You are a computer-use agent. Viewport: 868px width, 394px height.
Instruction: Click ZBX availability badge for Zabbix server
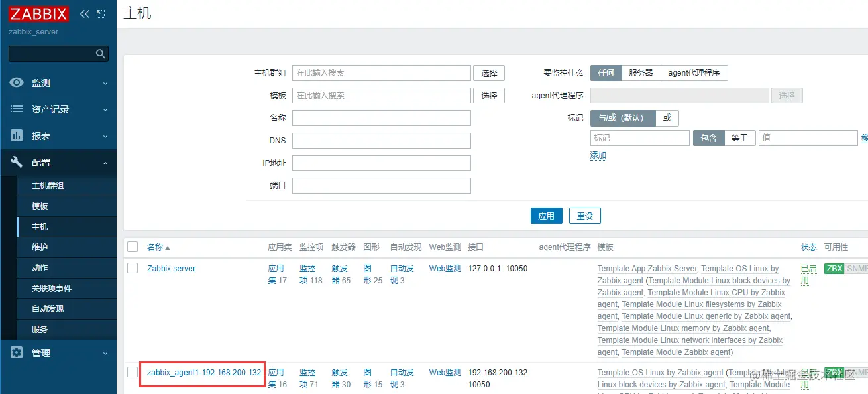(834, 269)
